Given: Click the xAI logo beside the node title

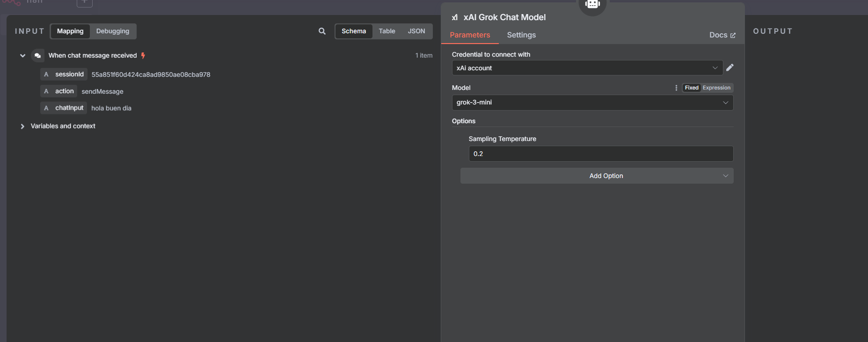Looking at the screenshot, I should [455, 17].
